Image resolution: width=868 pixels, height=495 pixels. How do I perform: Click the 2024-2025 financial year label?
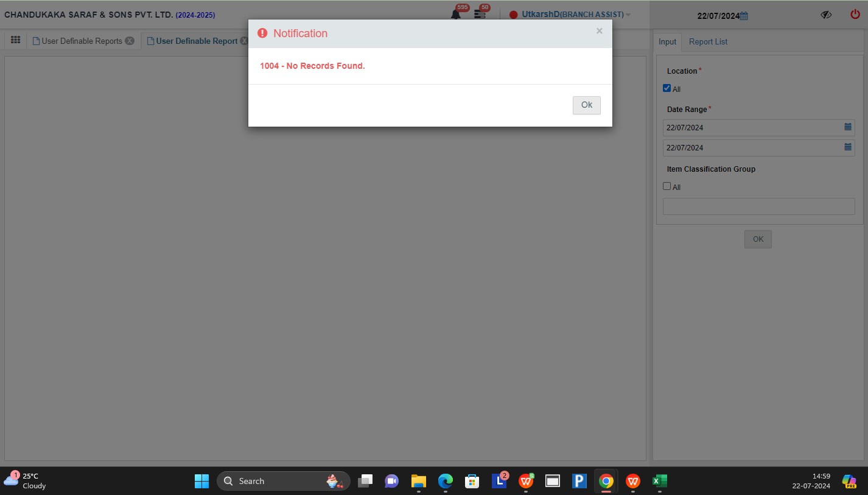[x=195, y=15]
